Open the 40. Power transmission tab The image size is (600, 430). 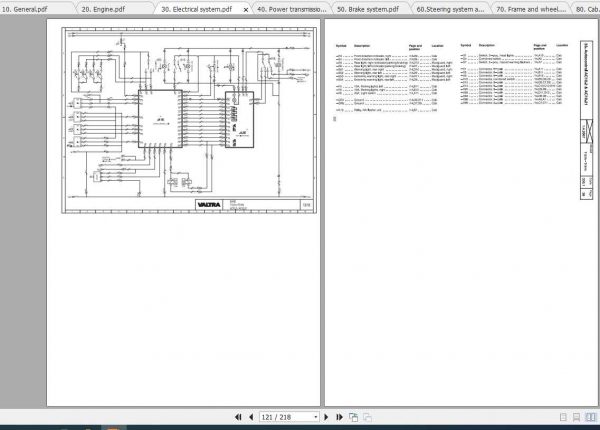[292, 9]
